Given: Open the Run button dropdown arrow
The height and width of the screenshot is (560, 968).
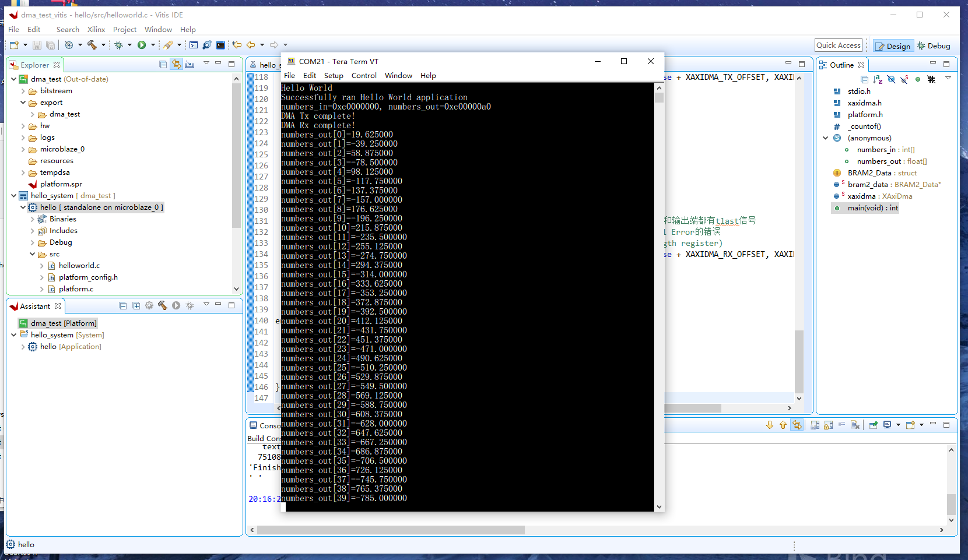Looking at the screenshot, I should 153,45.
